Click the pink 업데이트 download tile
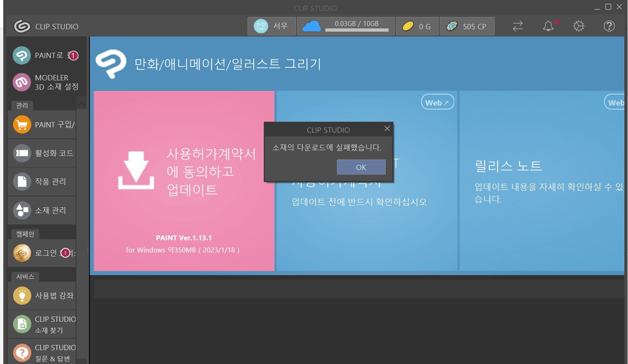This screenshot has width=628, height=364. pos(184,181)
